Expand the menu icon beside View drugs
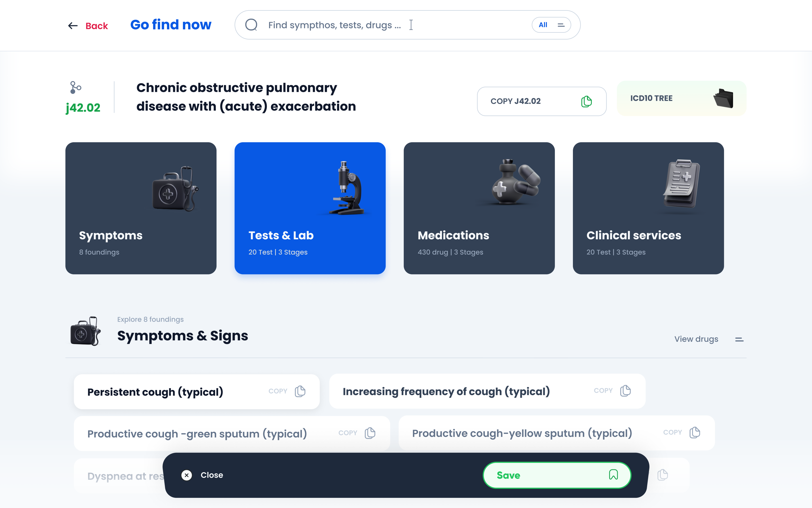The image size is (812, 508). (x=739, y=340)
